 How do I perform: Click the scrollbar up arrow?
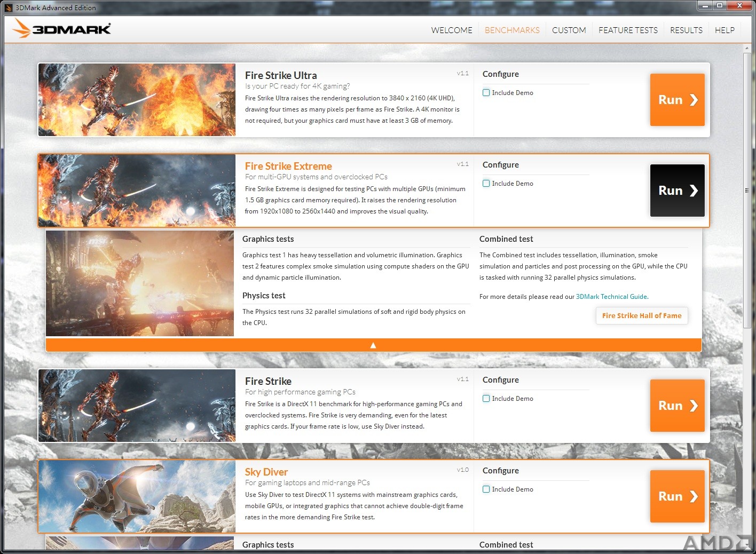coord(747,49)
